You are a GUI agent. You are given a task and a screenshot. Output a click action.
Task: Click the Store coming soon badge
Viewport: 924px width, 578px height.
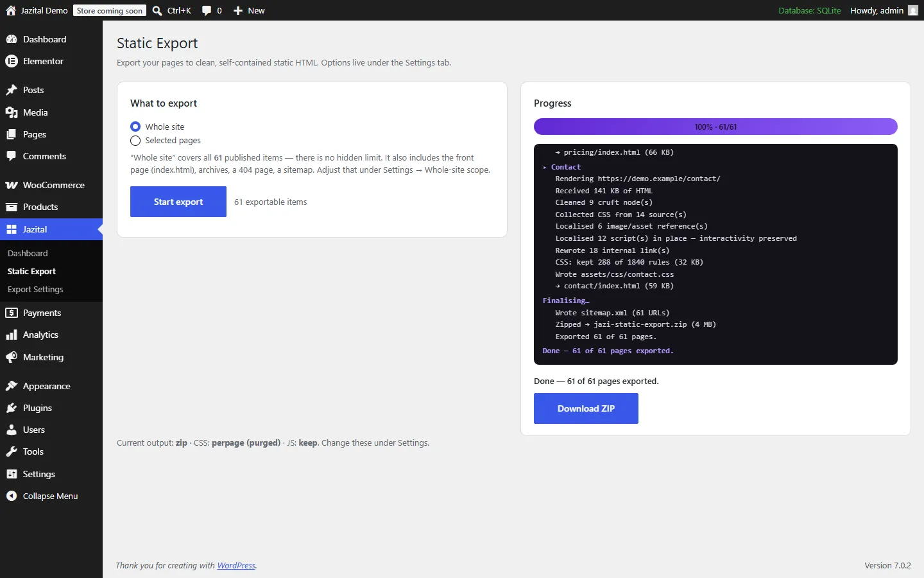click(x=110, y=10)
